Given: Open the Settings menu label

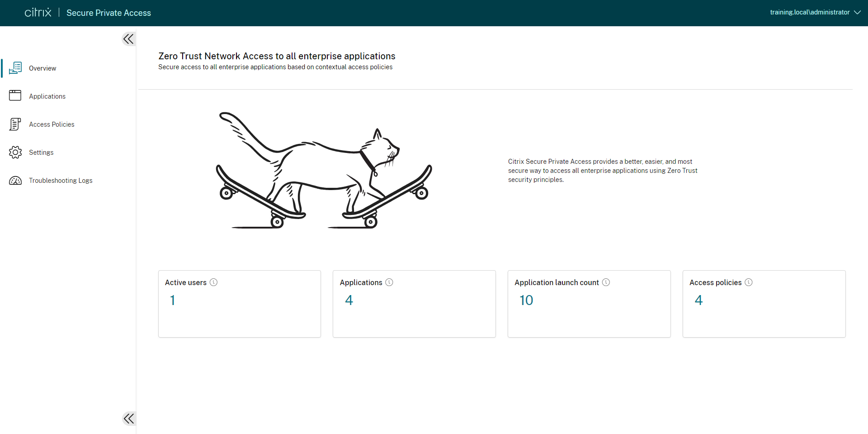Looking at the screenshot, I should (41, 153).
